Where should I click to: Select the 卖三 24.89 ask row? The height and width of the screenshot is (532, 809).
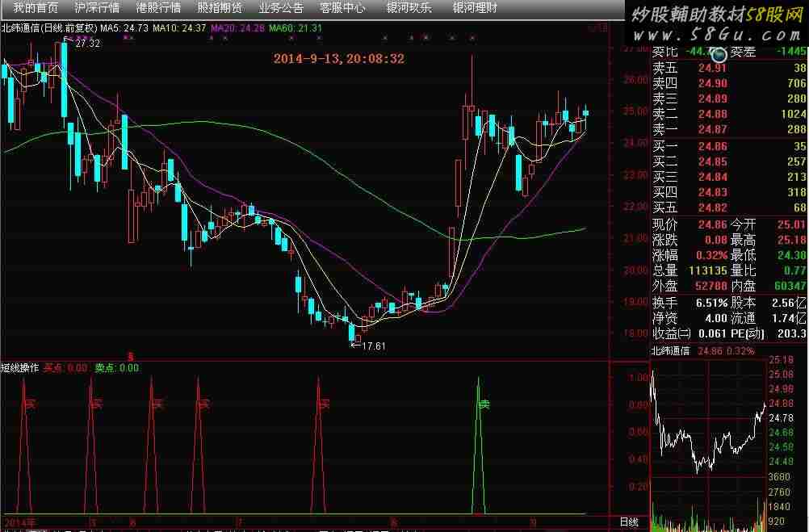pos(728,98)
